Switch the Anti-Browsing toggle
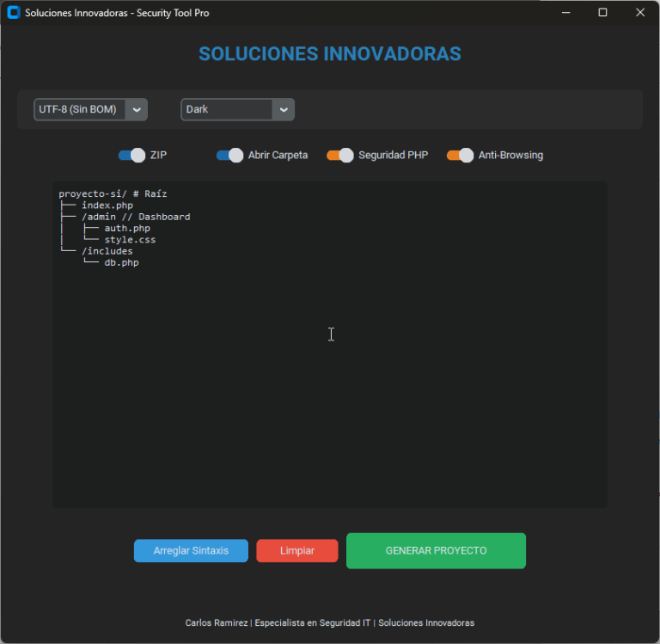The image size is (660, 644). (460, 156)
